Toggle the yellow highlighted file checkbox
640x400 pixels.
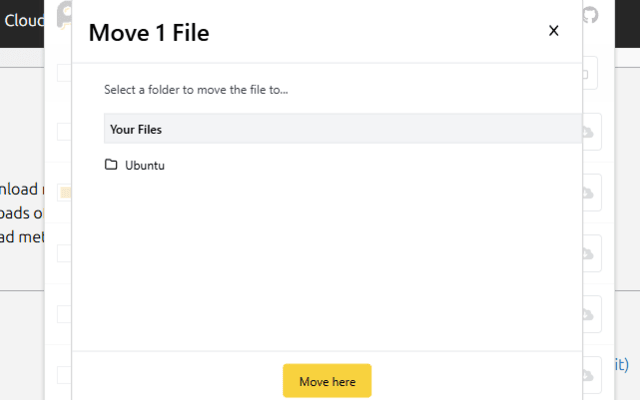64,192
